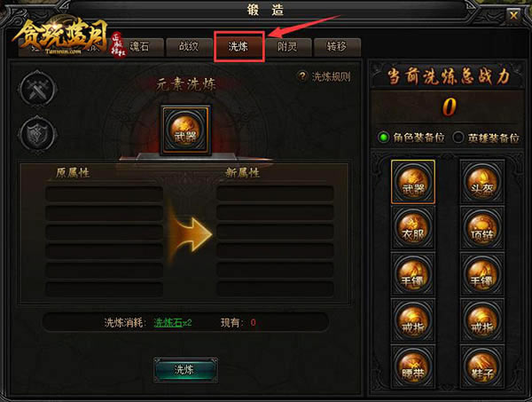The height and width of the screenshot is (402, 532).
Task: Click the central 武器 refining slot
Action: (x=185, y=130)
